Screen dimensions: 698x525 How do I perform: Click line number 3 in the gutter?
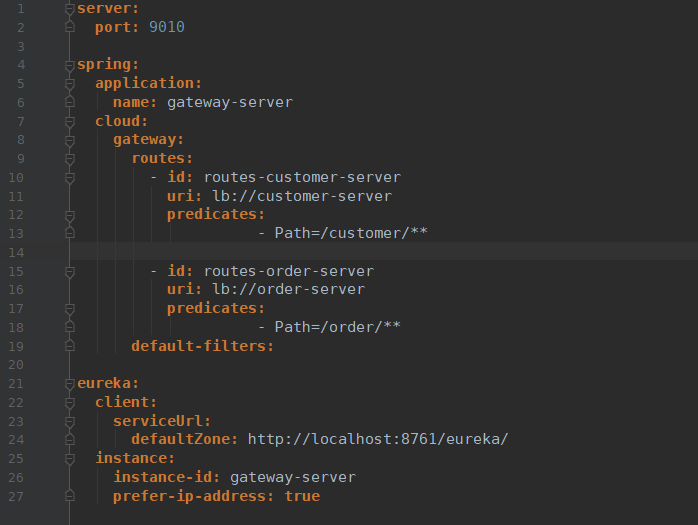20,47
